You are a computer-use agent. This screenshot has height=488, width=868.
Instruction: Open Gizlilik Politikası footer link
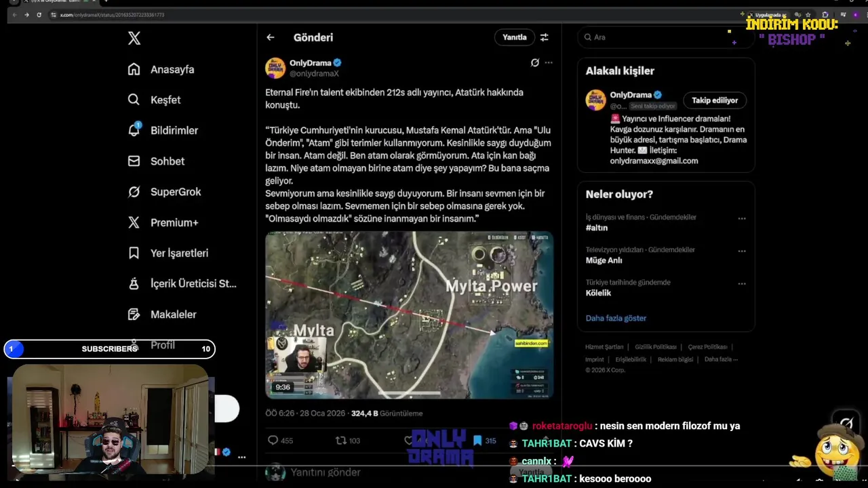pyautogui.click(x=656, y=347)
